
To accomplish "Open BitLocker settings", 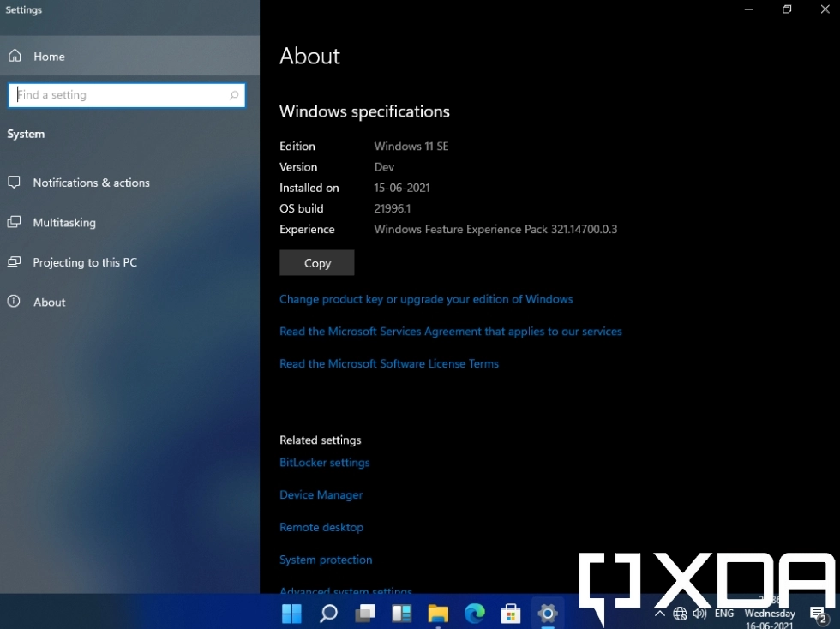I will [324, 463].
